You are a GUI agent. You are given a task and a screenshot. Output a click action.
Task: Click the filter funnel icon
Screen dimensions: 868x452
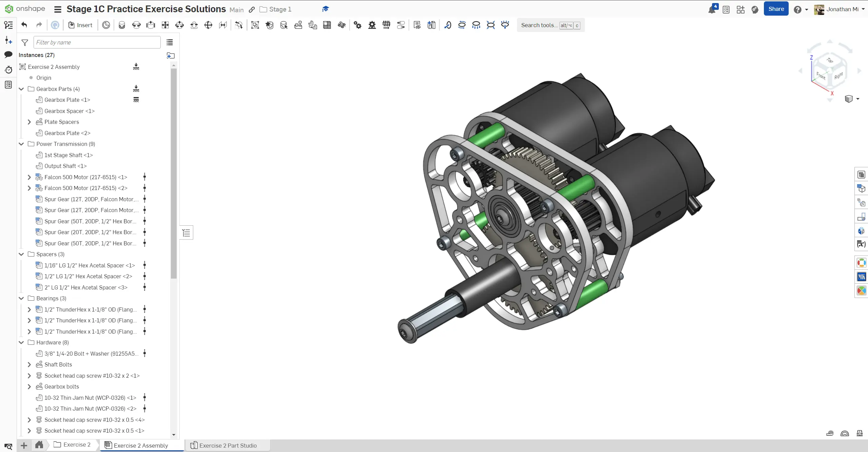(x=25, y=42)
